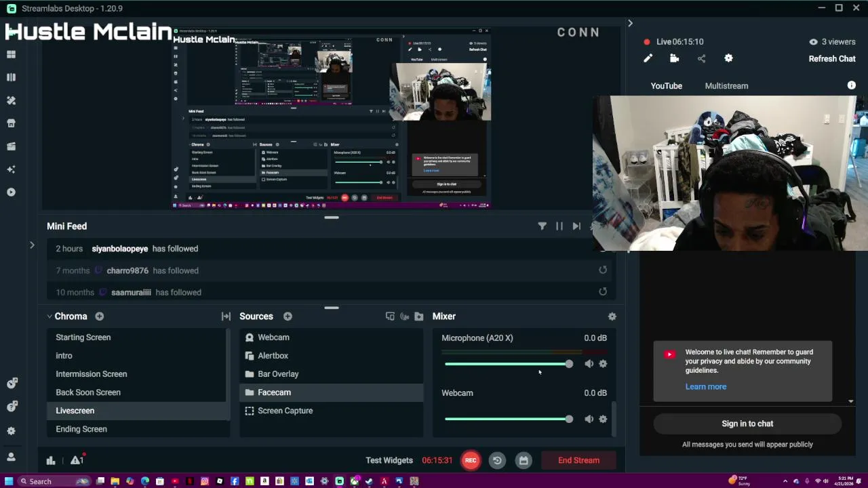This screenshot has width=868, height=488.
Task: Click the audio source icon in Sources header
Action: pos(405,317)
